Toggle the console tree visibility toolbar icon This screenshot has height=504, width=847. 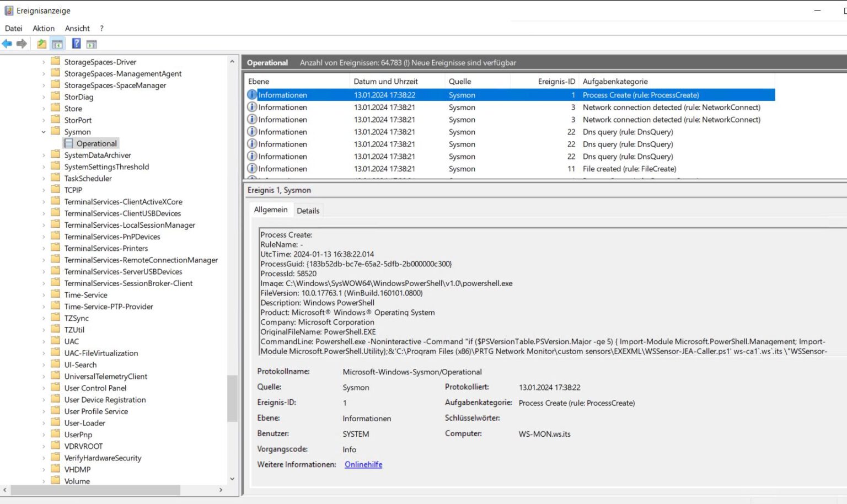(57, 44)
